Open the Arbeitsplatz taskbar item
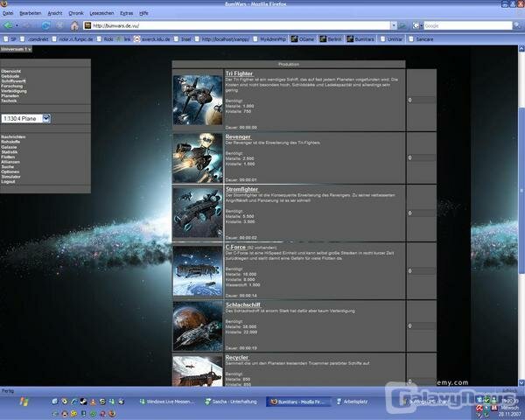The width and height of the screenshot is (525, 420). (352, 402)
